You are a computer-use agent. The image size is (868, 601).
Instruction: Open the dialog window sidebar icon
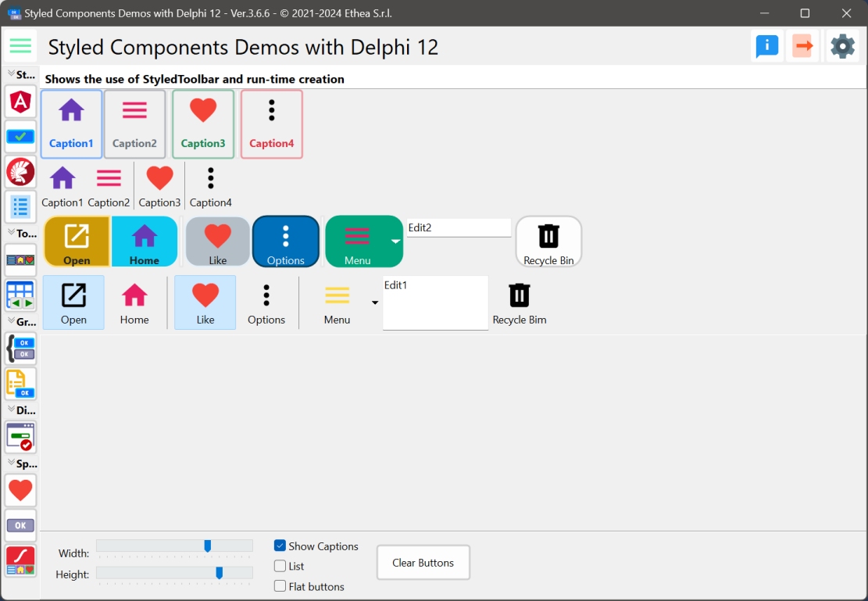click(20, 437)
